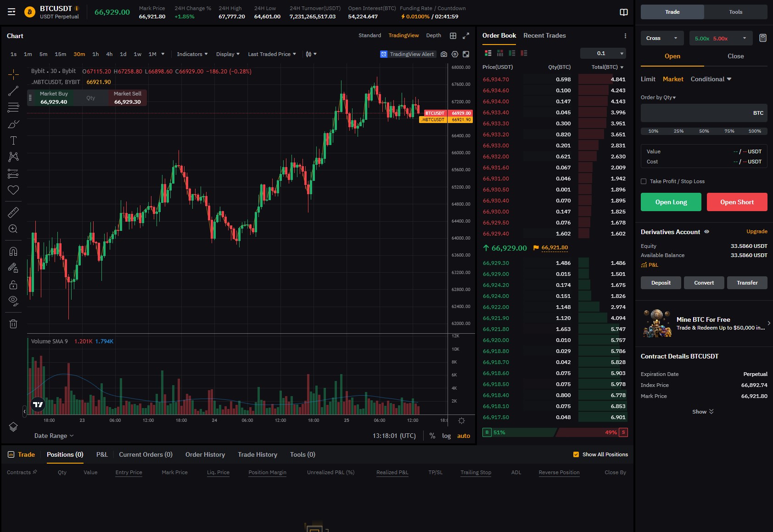Show depth order book view icon
Viewport: 773px width, 532px height.
pos(500,53)
